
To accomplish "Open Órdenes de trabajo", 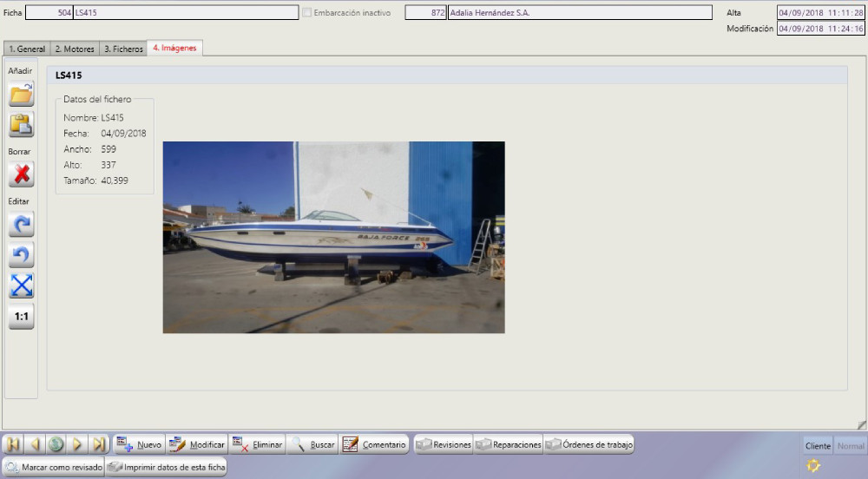I will click(589, 444).
